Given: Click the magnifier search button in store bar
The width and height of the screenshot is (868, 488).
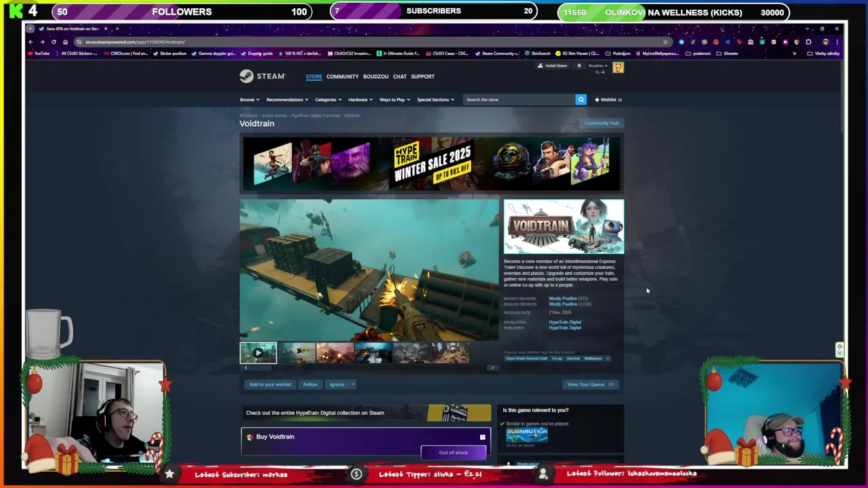Looking at the screenshot, I should pyautogui.click(x=580, y=100).
